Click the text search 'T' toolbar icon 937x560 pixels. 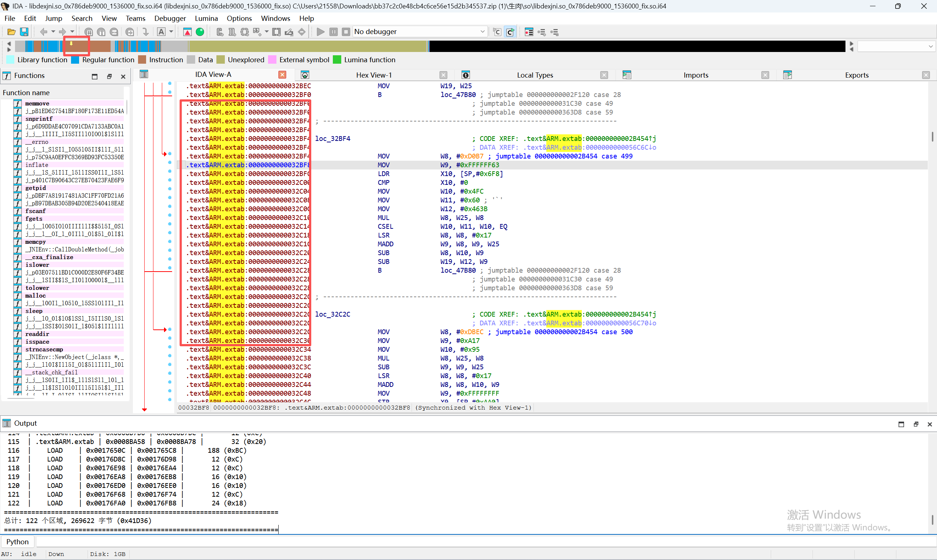(101, 32)
